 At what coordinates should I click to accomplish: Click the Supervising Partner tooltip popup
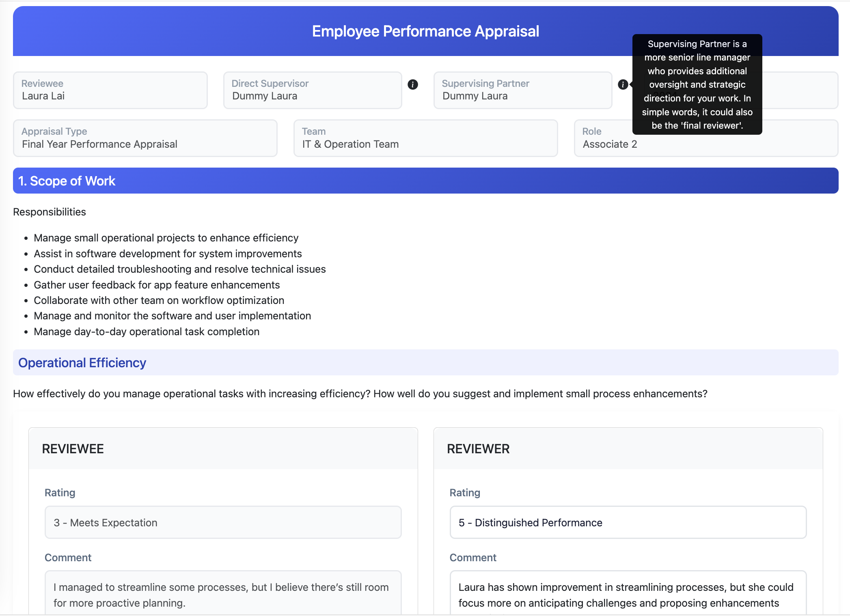[697, 84]
